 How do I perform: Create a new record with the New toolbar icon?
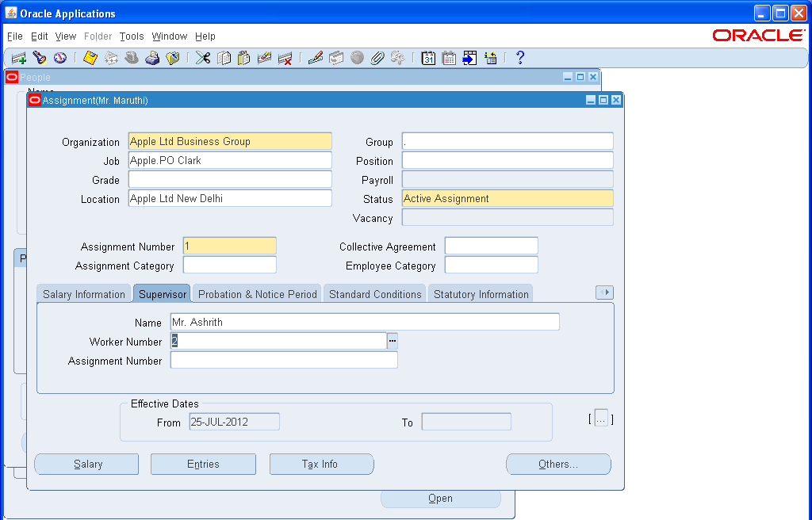[x=17, y=57]
